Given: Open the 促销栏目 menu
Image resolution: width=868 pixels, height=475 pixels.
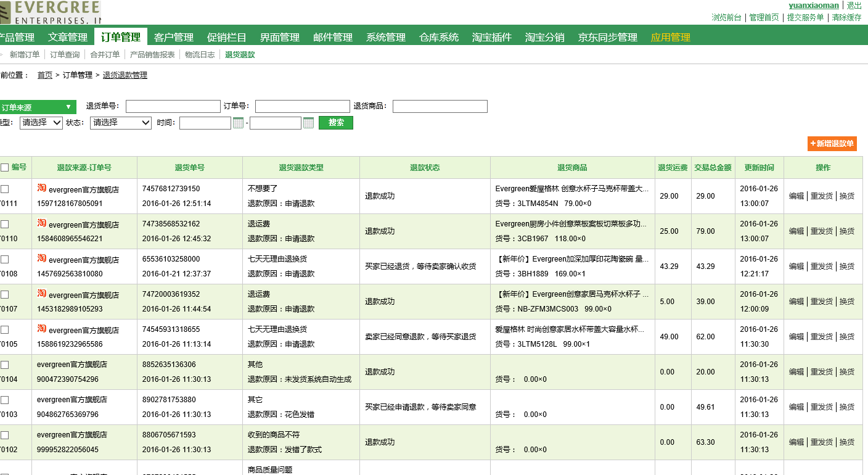Looking at the screenshot, I should 227,37.
